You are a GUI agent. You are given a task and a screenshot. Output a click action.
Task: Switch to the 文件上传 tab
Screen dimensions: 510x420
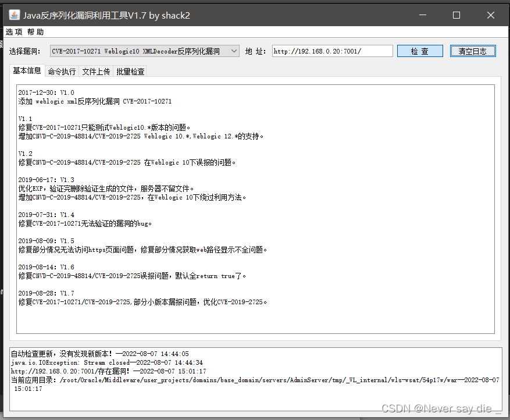[x=96, y=71]
